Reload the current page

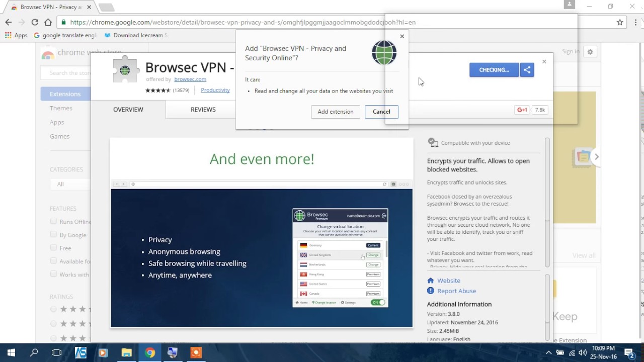[35, 22]
